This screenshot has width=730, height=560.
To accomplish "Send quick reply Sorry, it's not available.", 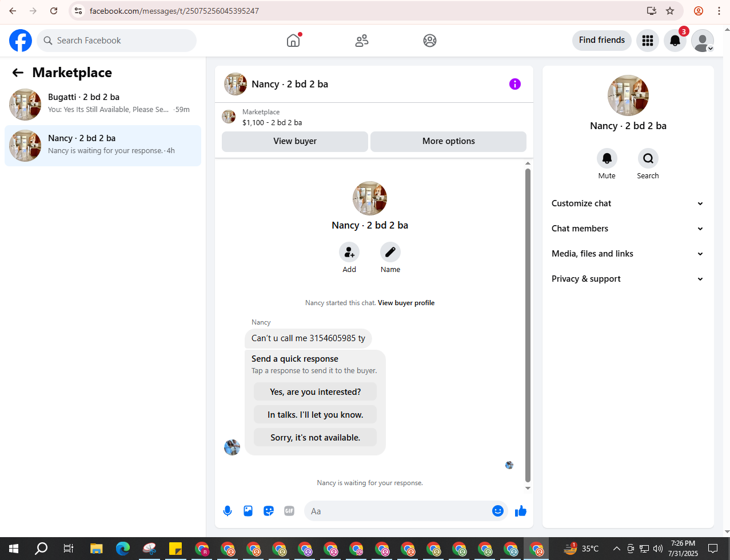I will pyautogui.click(x=316, y=438).
